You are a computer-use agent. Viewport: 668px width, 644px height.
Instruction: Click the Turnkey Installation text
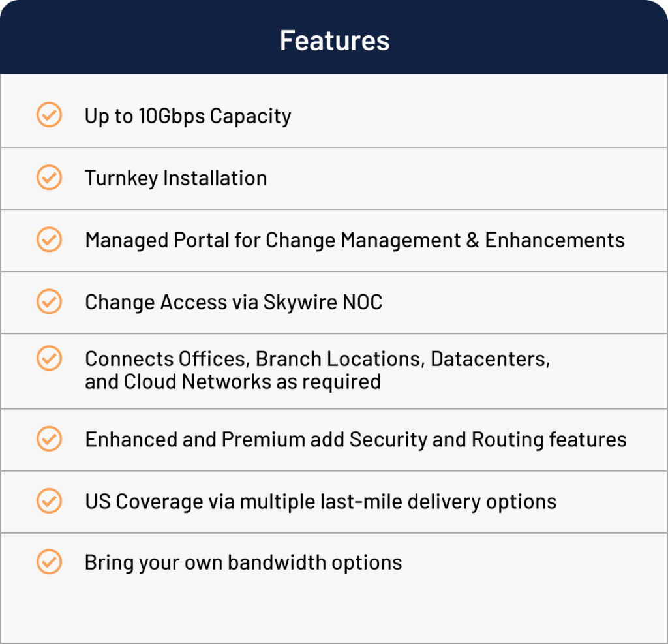[x=176, y=178]
